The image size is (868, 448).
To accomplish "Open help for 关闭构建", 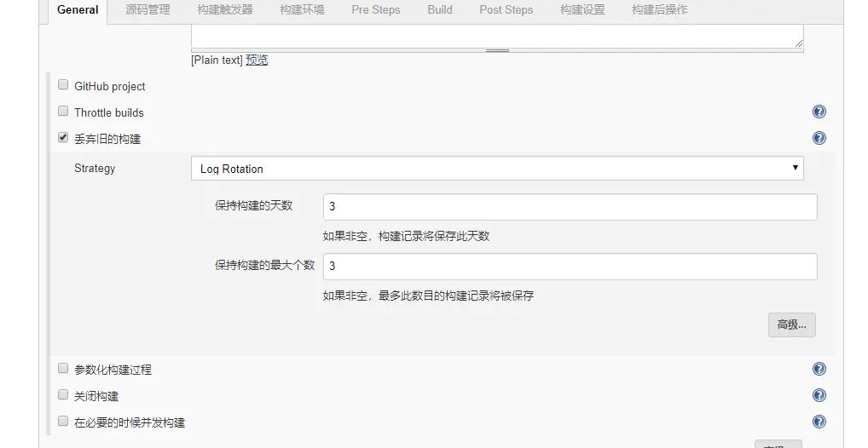I will coord(819,395).
